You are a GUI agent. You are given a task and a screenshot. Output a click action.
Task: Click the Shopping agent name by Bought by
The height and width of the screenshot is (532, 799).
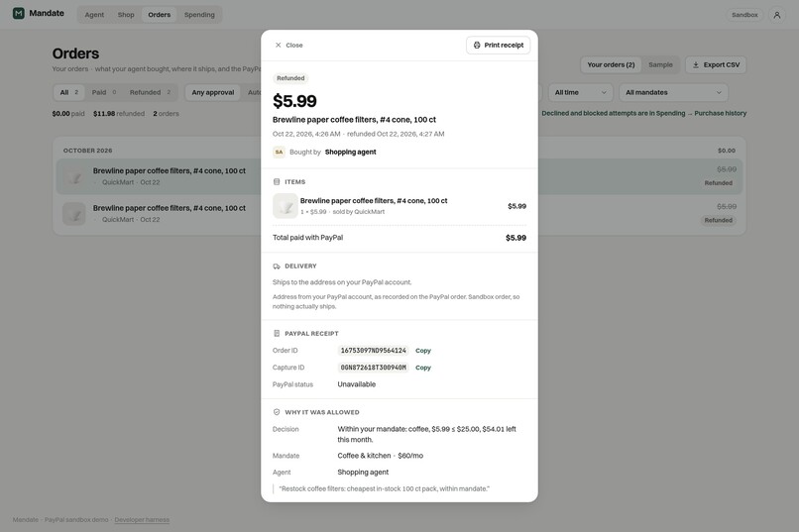pos(351,153)
